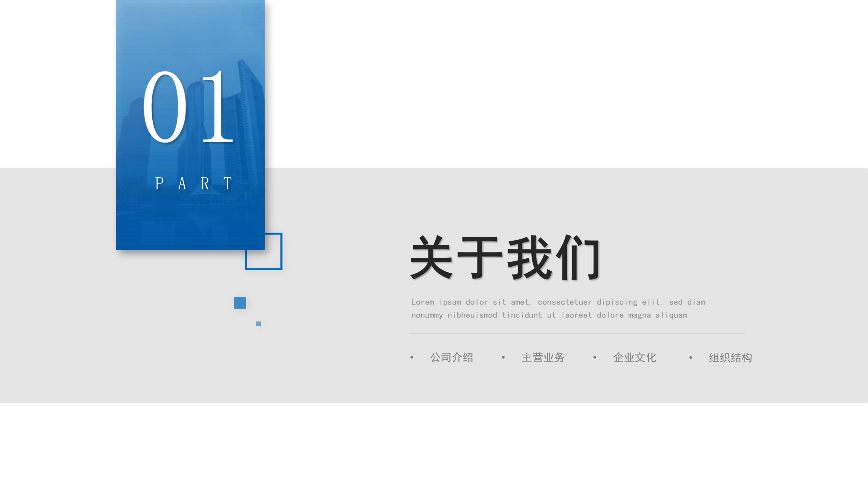Select the 企业文化 item
Image resolution: width=868 pixels, height=488 pixels.
pyautogui.click(x=635, y=357)
